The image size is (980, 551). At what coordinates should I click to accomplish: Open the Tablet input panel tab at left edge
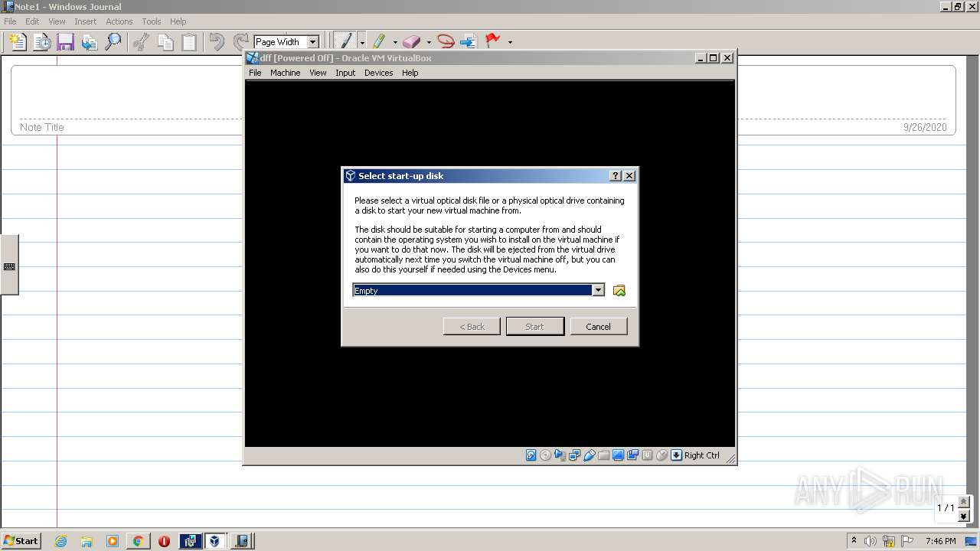click(9, 266)
